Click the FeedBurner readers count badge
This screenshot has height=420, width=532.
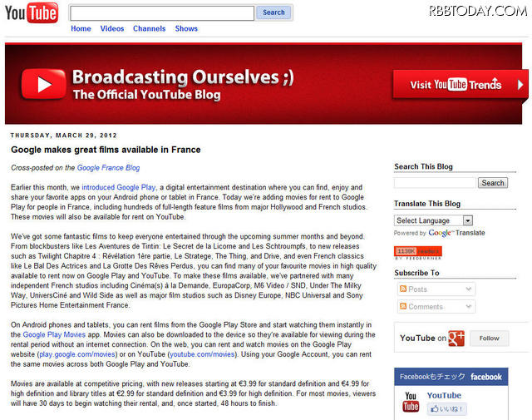(417, 251)
